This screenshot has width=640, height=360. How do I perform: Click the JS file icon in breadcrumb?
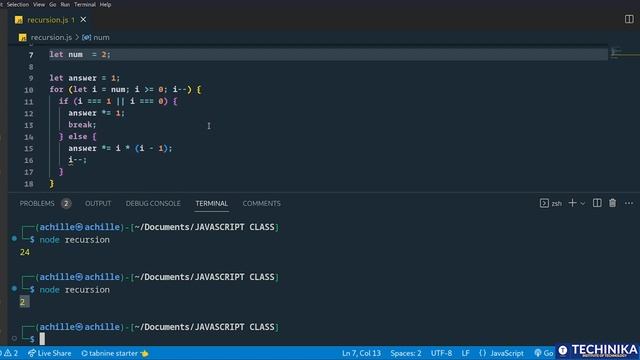pyautogui.click(x=22, y=38)
